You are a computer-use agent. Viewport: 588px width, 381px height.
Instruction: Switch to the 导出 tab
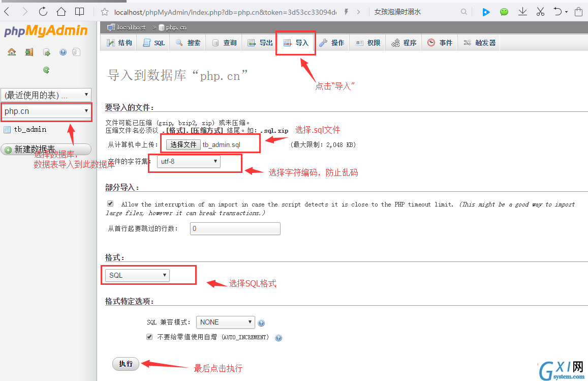[260, 43]
